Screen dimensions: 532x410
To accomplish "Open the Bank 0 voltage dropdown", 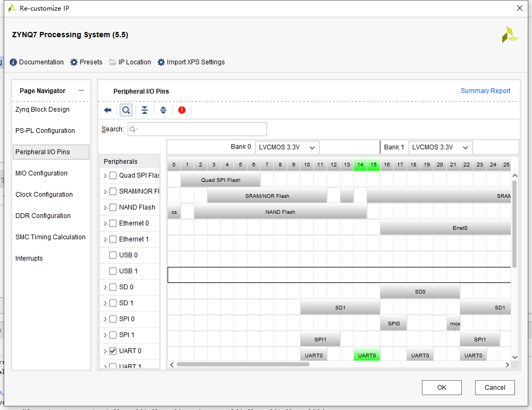I will point(287,147).
